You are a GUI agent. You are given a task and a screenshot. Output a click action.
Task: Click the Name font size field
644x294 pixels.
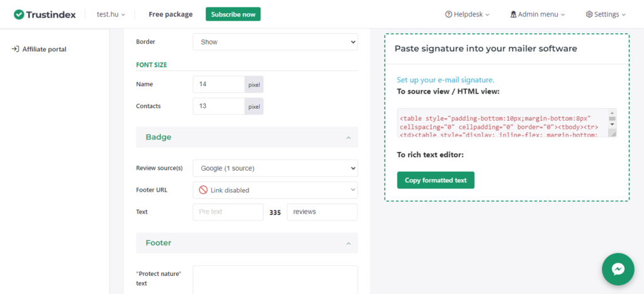pyautogui.click(x=218, y=84)
